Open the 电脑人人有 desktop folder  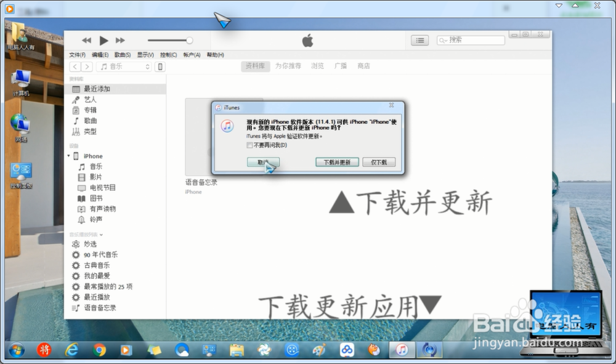[21, 36]
